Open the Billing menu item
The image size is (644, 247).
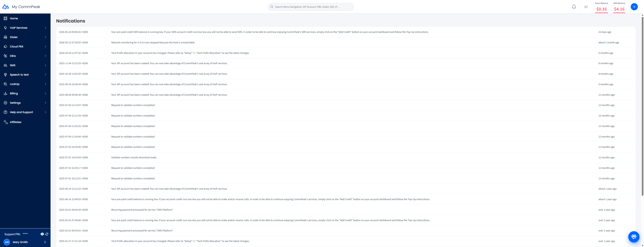point(14,93)
